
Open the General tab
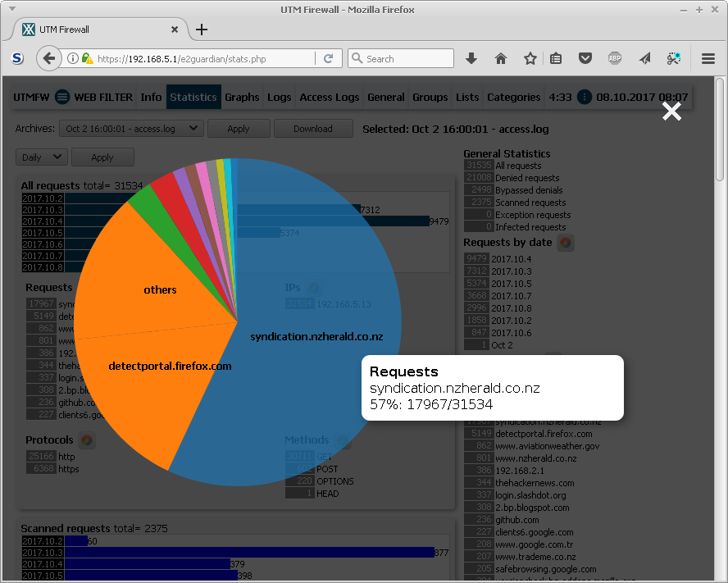pyautogui.click(x=386, y=97)
